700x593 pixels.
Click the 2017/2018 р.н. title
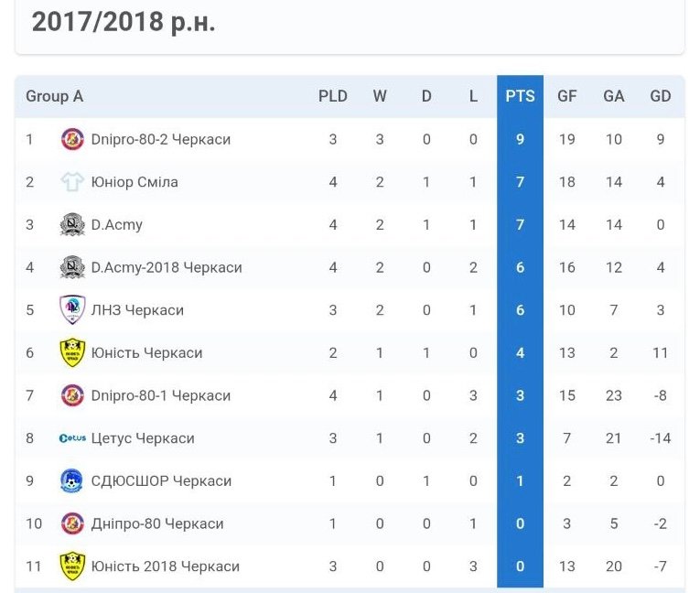point(124,22)
